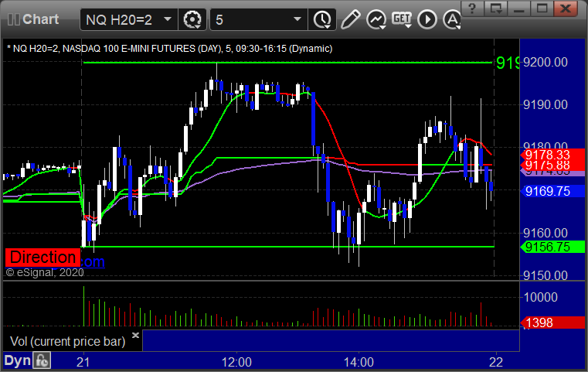Click the 9190.00 price axis label
Viewport: 588px width, 372px height.
(546, 104)
